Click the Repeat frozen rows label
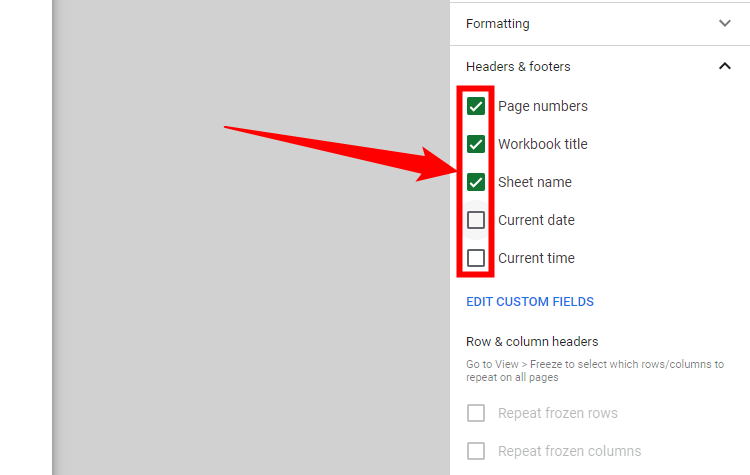 point(558,413)
